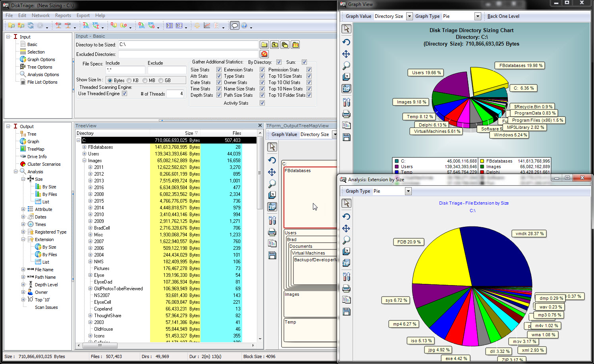Image resolution: width=594 pixels, height=364 pixels.
Task: Open the File menu
Action: point(9,15)
